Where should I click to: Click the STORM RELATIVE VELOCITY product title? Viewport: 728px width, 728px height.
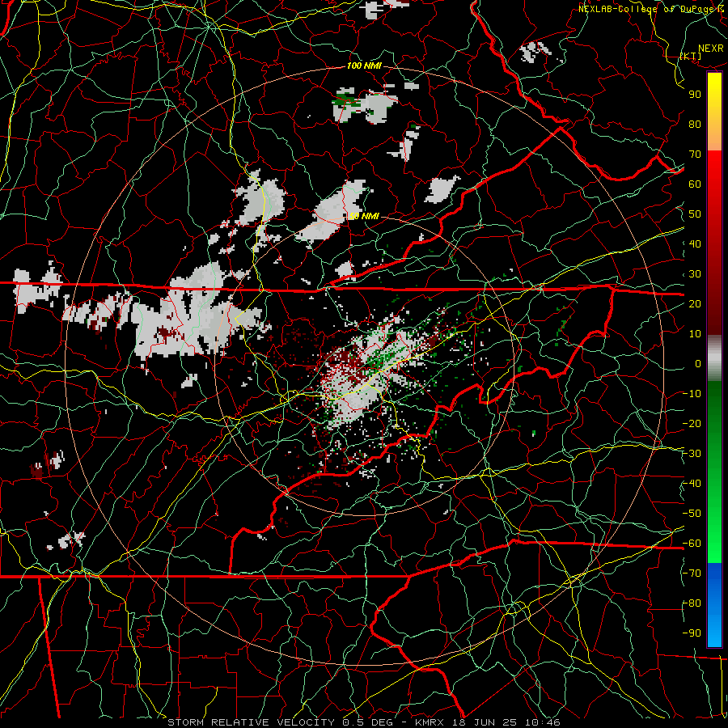(251, 722)
